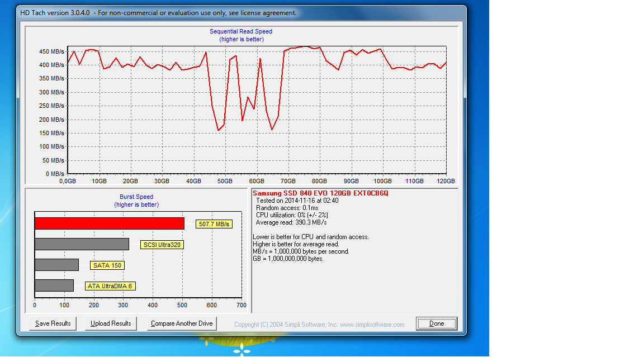Click the 0,0GB x-axis label

point(68,182)
